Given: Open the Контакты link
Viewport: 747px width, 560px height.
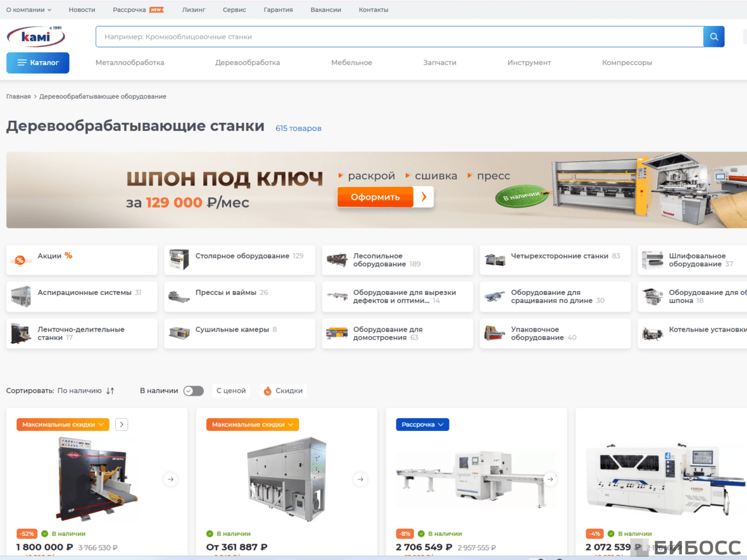Looking at the screenshot, I should coord(373,10).
